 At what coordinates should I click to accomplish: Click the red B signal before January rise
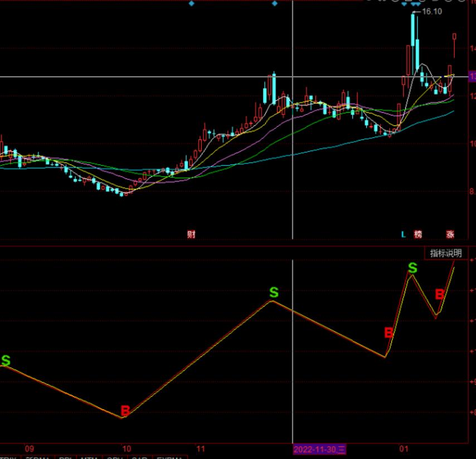click(388, 334)
